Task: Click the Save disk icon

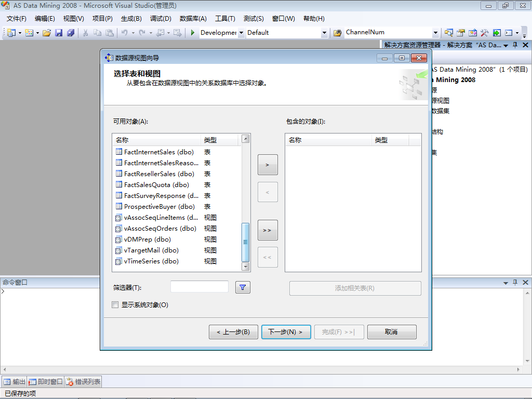Action: pyautogui.click(x=59, y=33)
